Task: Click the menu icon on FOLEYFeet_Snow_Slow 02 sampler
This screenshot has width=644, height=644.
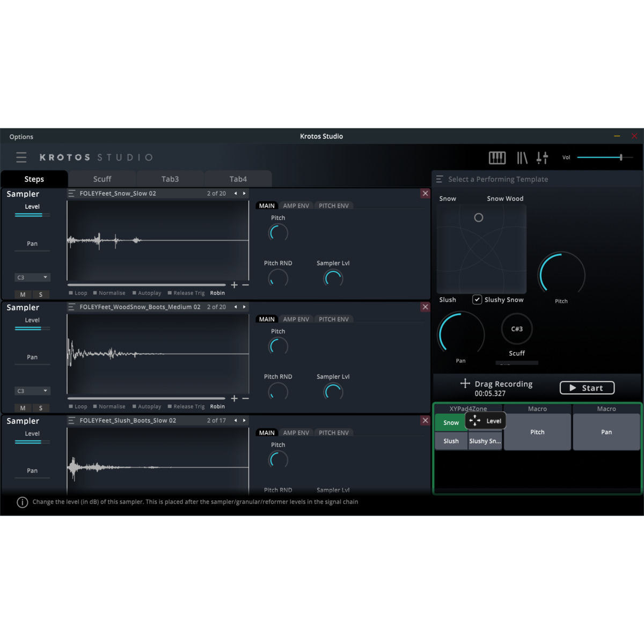Action: tap(71, 193)
